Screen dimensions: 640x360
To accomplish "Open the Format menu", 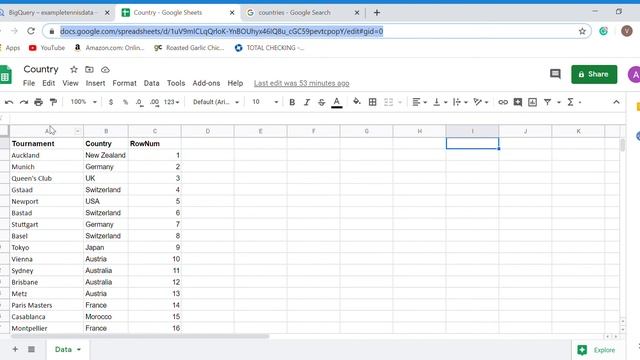I will 124,83.
